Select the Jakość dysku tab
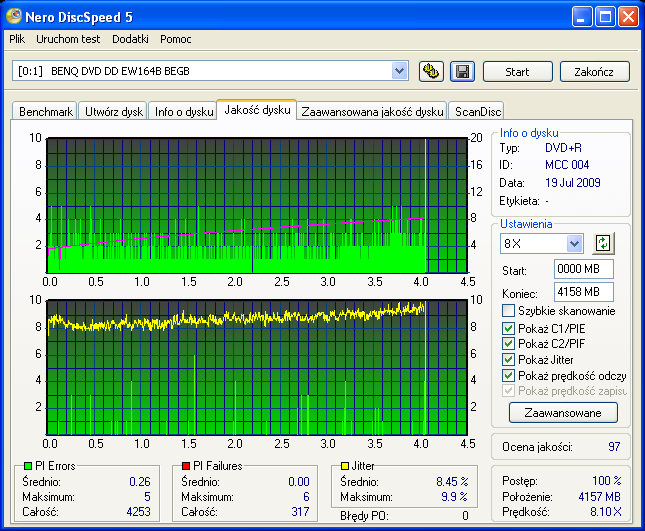The height and width of the screenshot is (531, 645). click(x=257, y=110)
